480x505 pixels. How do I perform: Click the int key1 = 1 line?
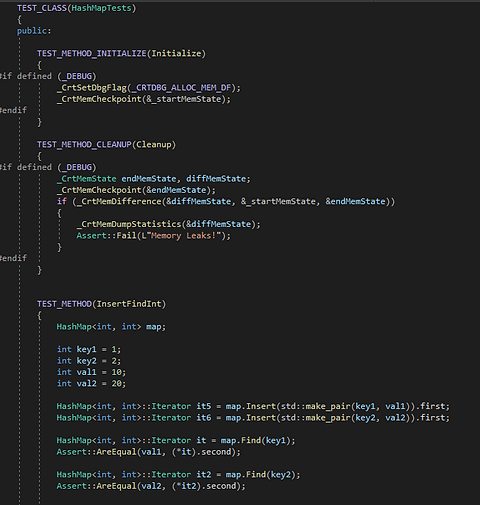89,349
